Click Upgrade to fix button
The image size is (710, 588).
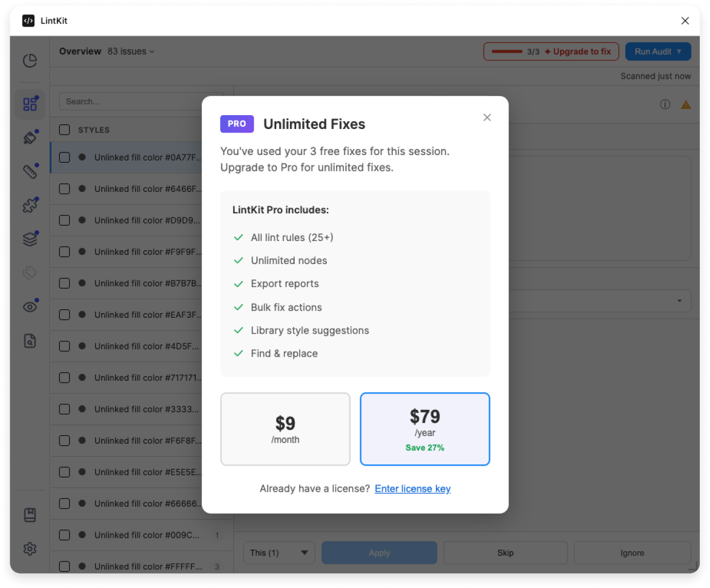[578, 52]
